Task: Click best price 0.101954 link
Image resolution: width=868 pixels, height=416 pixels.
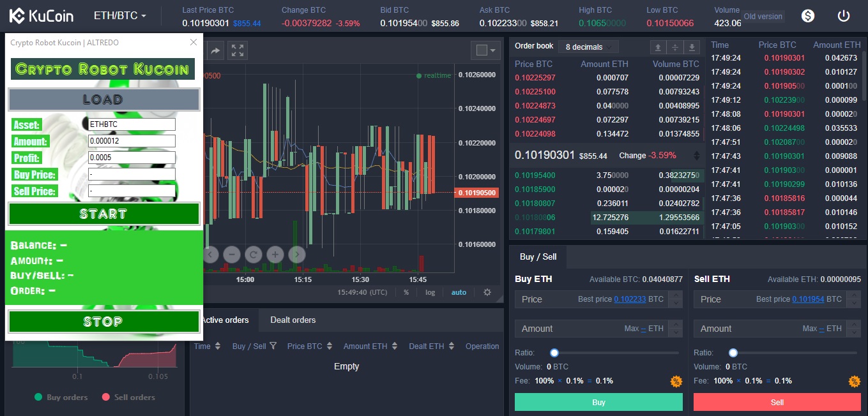Action: pos(808,299)
